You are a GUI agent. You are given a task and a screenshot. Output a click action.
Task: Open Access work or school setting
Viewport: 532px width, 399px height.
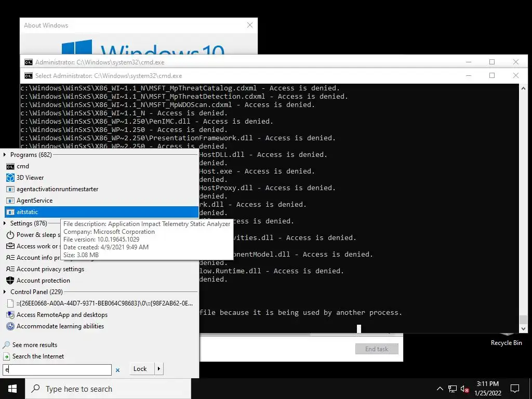pos(33,246)
